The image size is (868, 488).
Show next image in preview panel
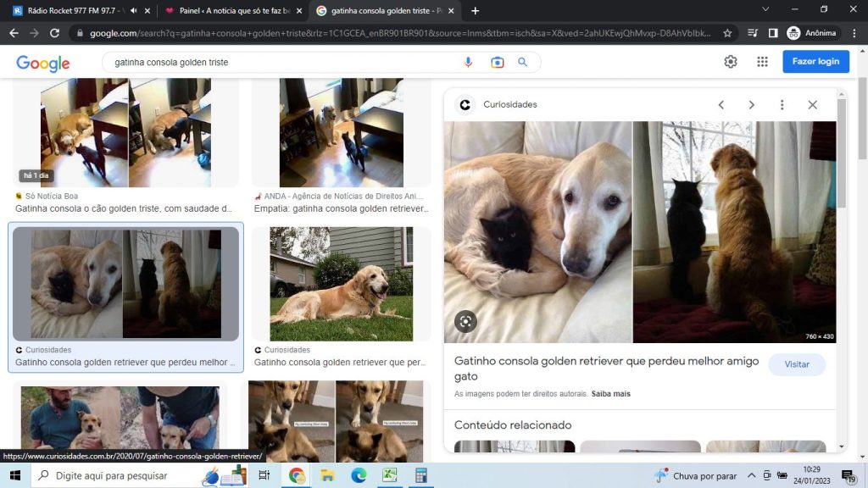point(751,105)
